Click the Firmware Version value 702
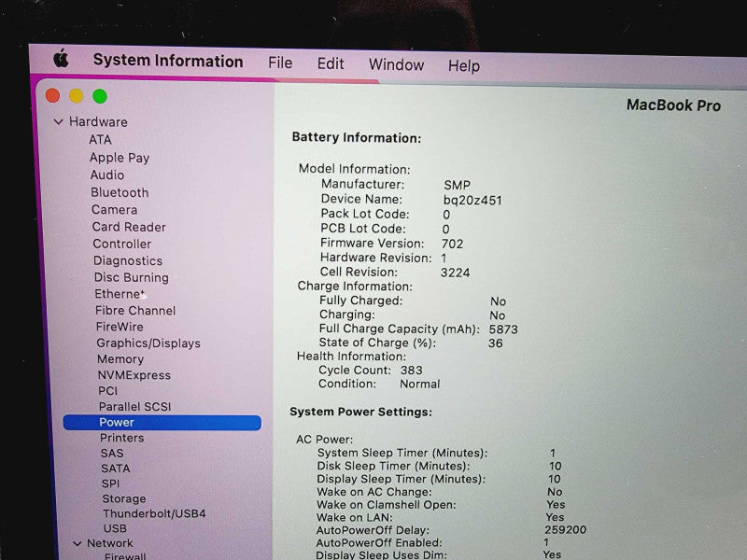 [x=452, y=244]
